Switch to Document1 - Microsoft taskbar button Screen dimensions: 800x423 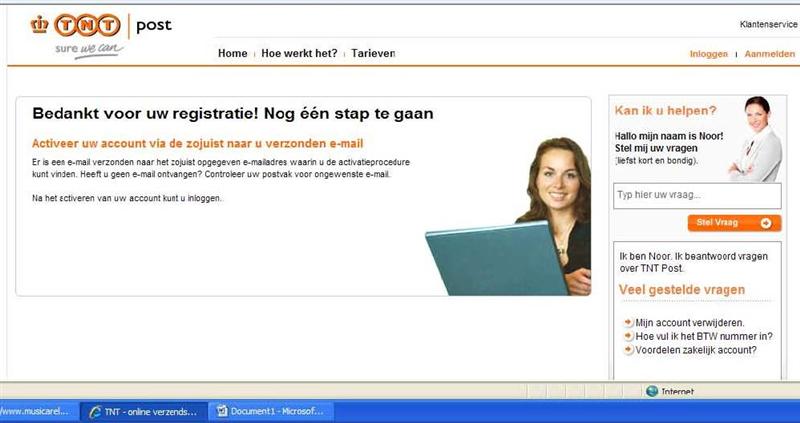pyautogui.click(x=271, y=411)
